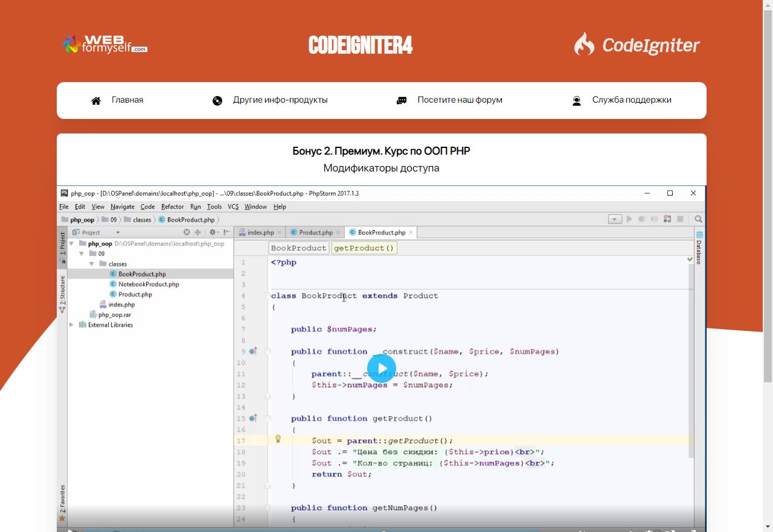The width and height of the screenshot is (773, 532).
Task: Click the chat icon beside Посетите наш форум
Action: (402, 101)
